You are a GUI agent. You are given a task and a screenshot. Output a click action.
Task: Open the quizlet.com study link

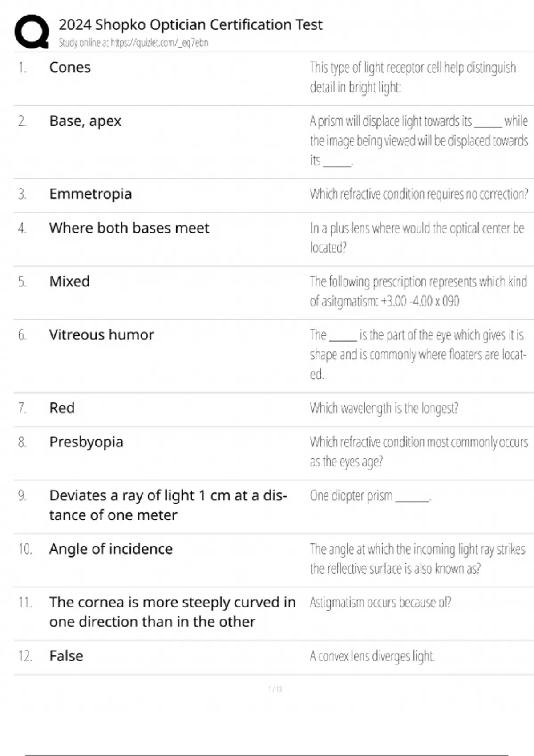pyautogui.click(x=159, y=43)
